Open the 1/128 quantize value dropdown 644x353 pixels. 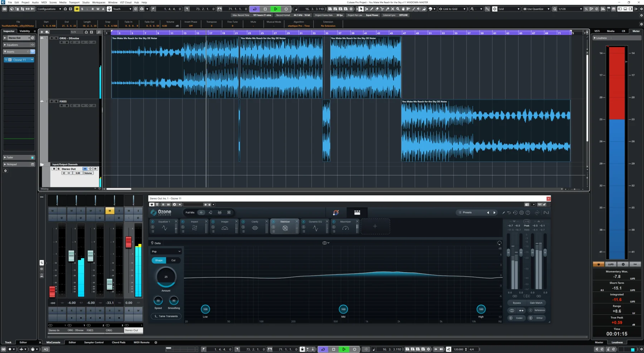570,9
